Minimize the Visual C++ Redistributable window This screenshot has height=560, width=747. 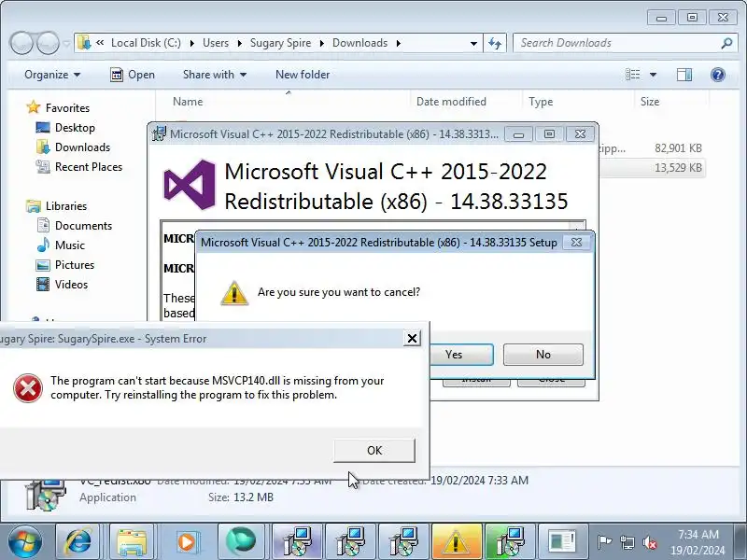pos(518,134)
